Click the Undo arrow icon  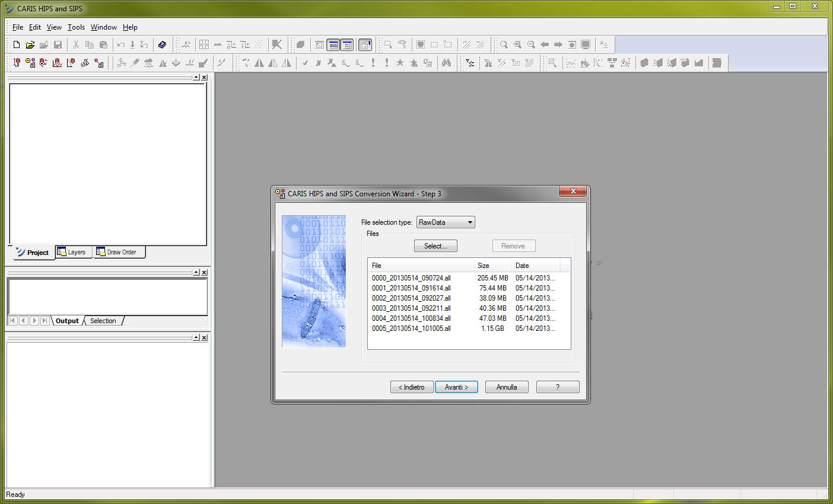[121, 44]
